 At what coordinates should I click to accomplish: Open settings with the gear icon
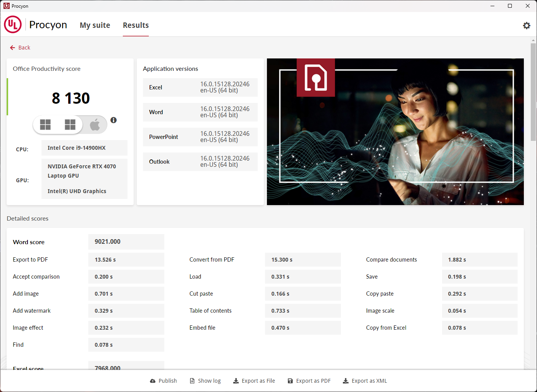(x=527, y=26)
